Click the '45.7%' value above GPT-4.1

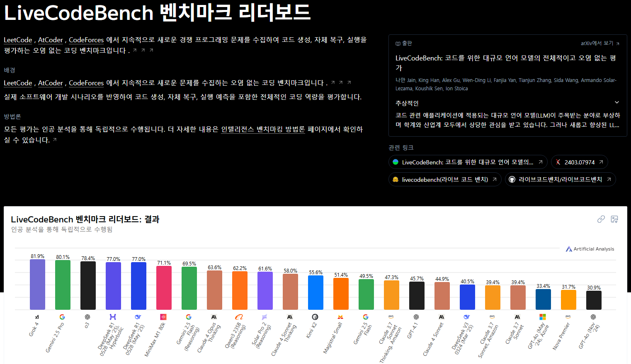click(417, 279)
